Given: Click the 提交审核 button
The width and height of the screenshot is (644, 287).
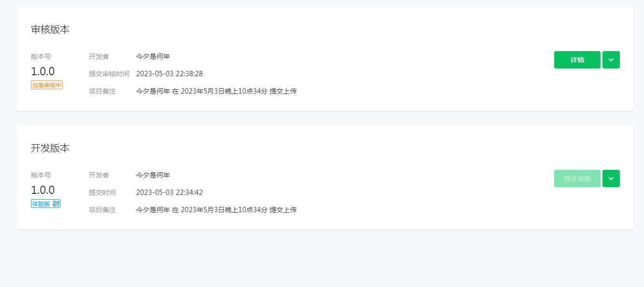Looking at the screenshot, I should 577,178.
